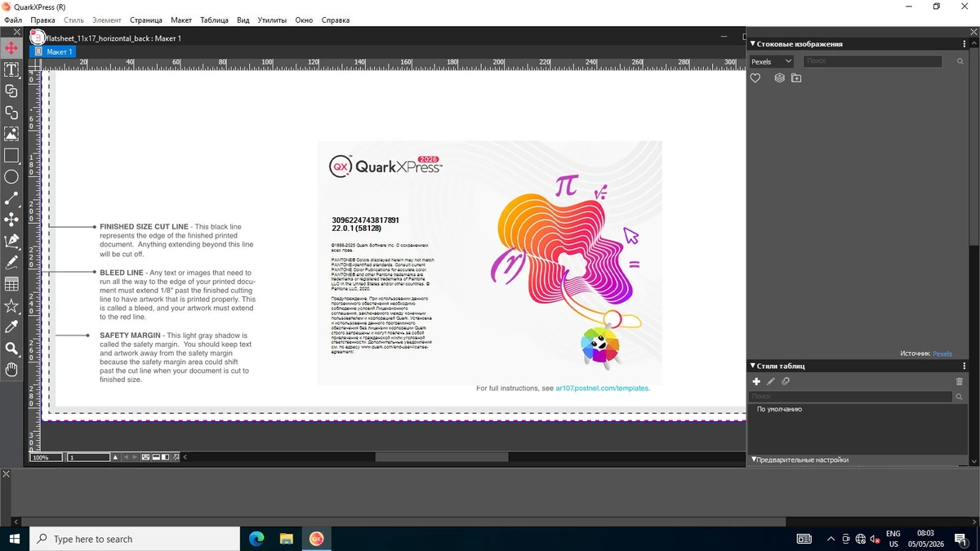Switch to the Макет 1 layout tab
The height and width of the screenshot is (551, 980).
click(53, 51)
